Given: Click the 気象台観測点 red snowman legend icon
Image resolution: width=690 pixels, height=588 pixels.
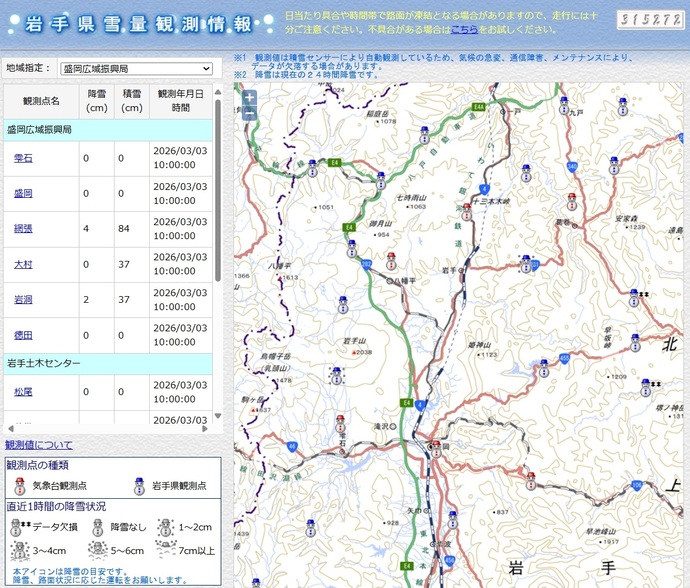Looking at the screenshot, I should point(19,486).
